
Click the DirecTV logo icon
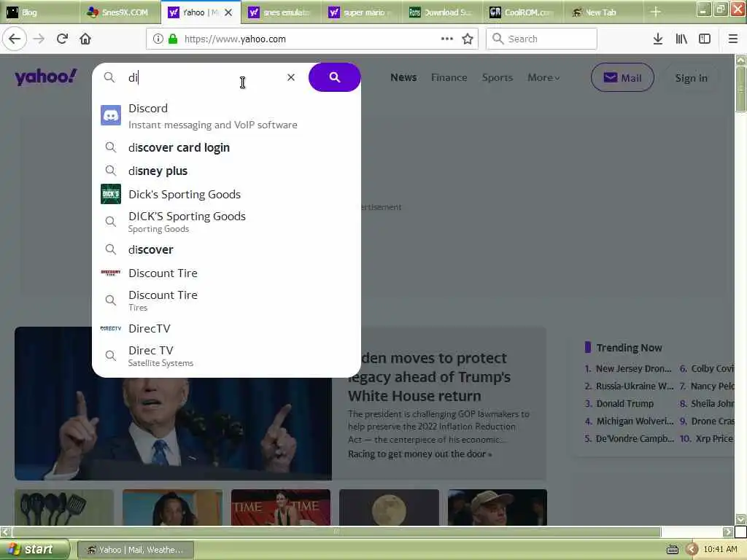pos(111,329)
